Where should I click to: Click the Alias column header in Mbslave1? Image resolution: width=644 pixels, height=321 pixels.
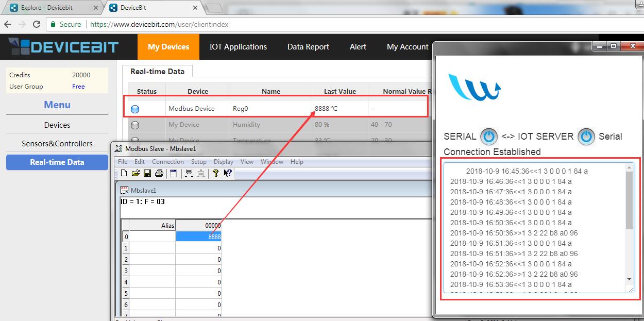tap(152, 225)
